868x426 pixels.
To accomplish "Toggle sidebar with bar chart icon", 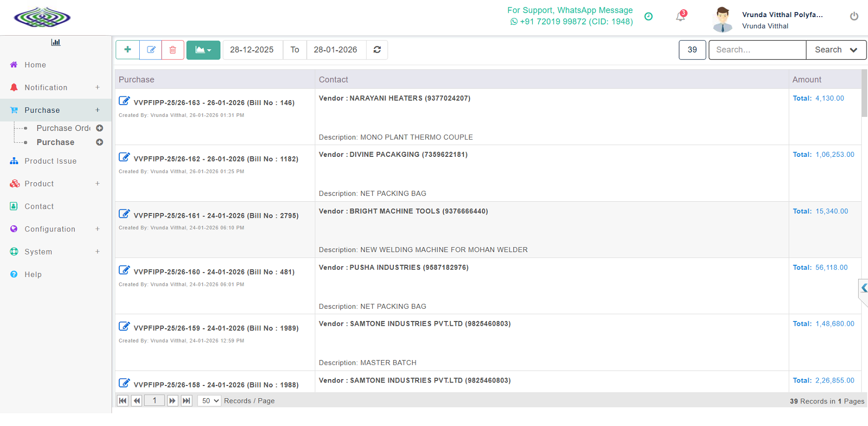I will click(x=56, y=43).
